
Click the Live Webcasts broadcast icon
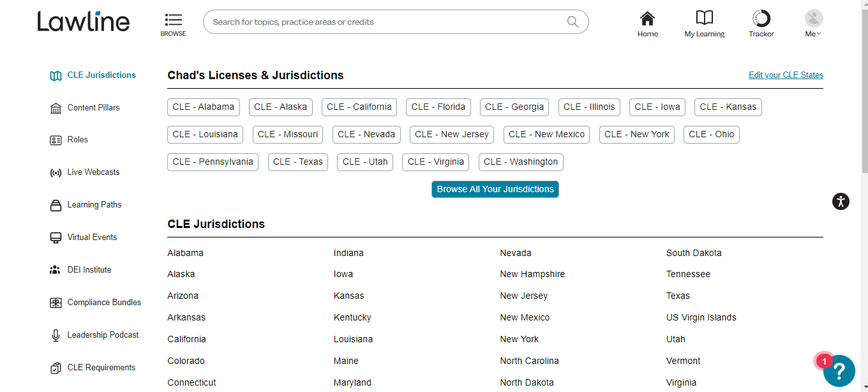point(56,172)
